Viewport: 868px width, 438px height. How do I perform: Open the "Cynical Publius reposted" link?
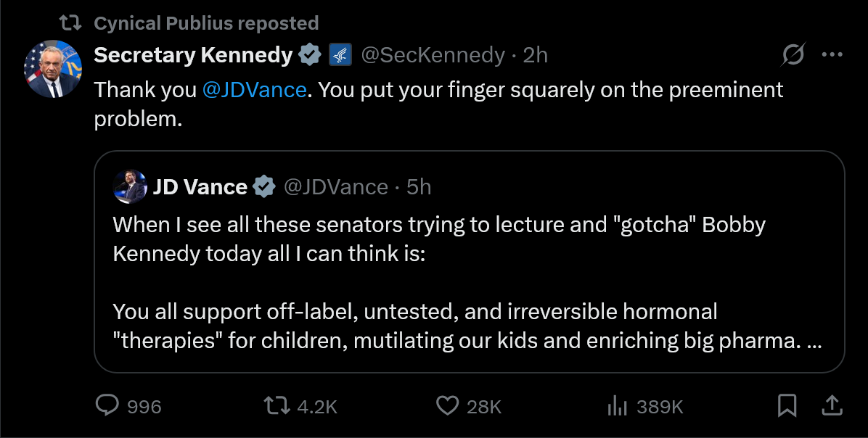pos(206,23)
